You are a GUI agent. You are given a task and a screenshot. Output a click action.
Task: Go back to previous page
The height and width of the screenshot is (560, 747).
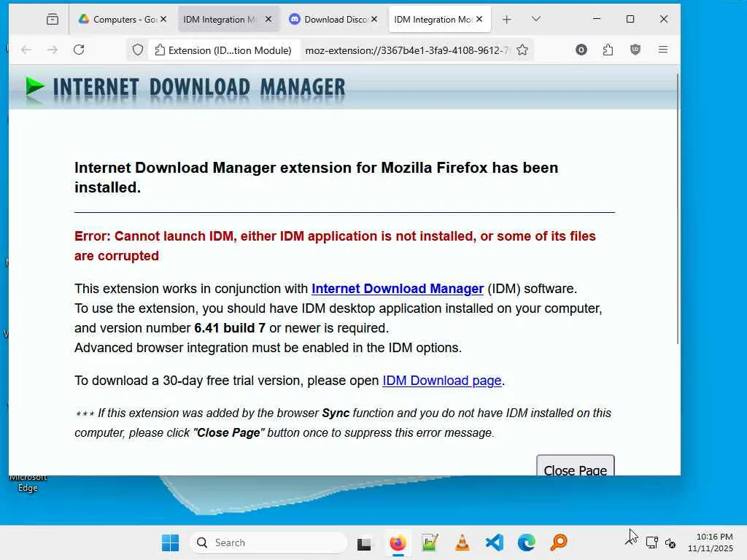click(x=26, y=50)
